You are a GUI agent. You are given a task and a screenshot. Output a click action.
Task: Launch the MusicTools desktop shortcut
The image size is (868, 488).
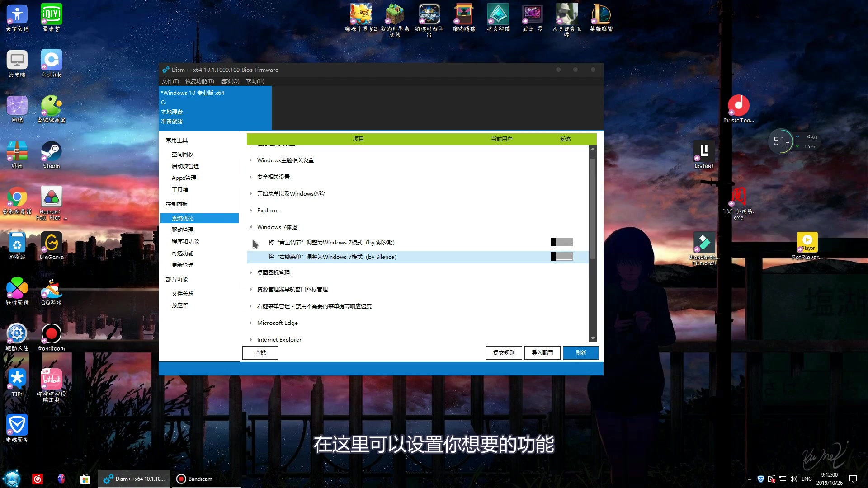click(738, 109)
